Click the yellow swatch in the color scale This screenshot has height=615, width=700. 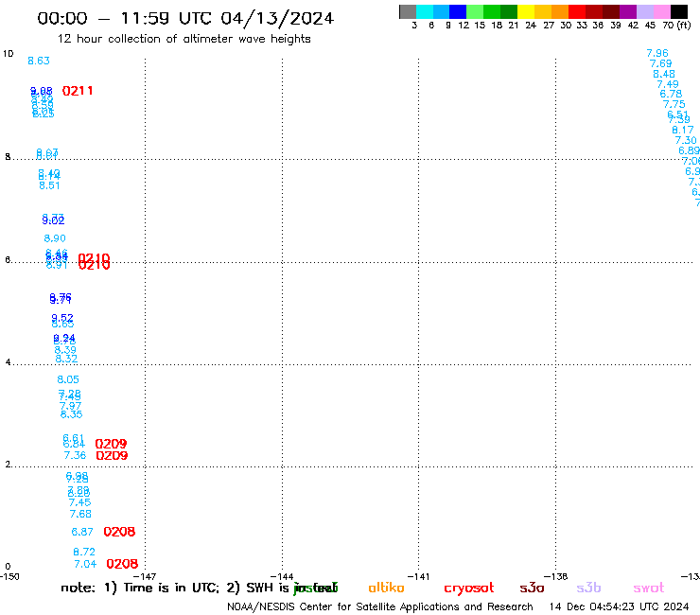coord(526,11)
